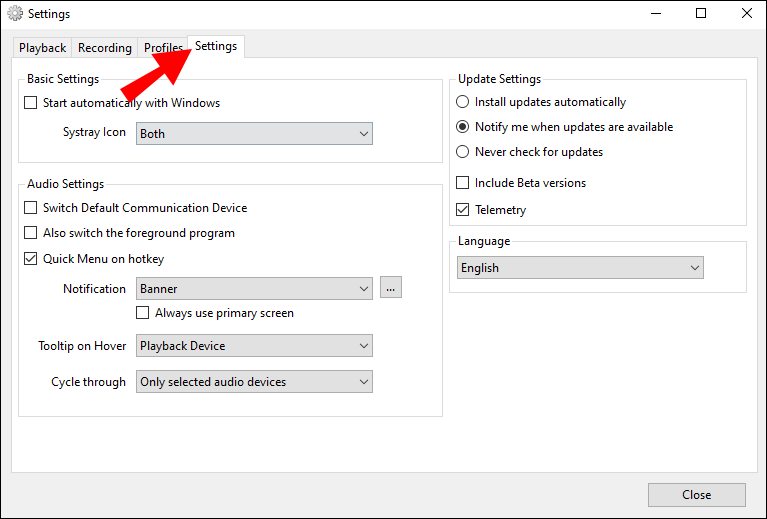Check Switch Default Communication Device
Screen dimensions: 767x519
coord(31,208)
